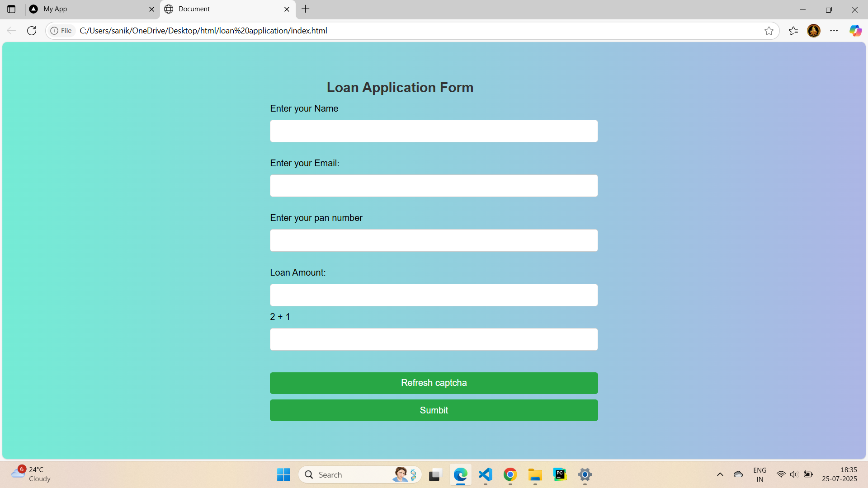Launch Visual Studio Code from taskbar

(485, 475)
